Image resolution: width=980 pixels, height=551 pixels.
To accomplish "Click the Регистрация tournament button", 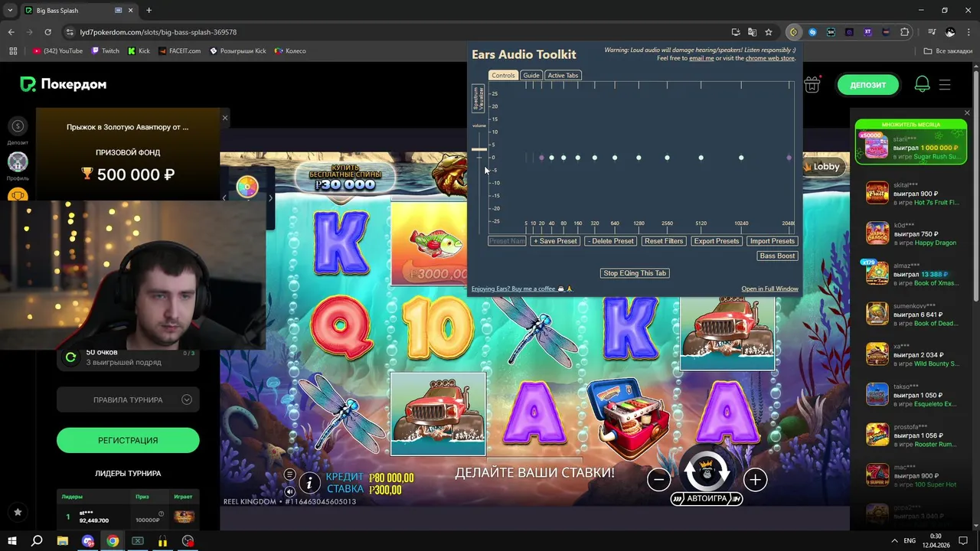I will click(128, 440).
